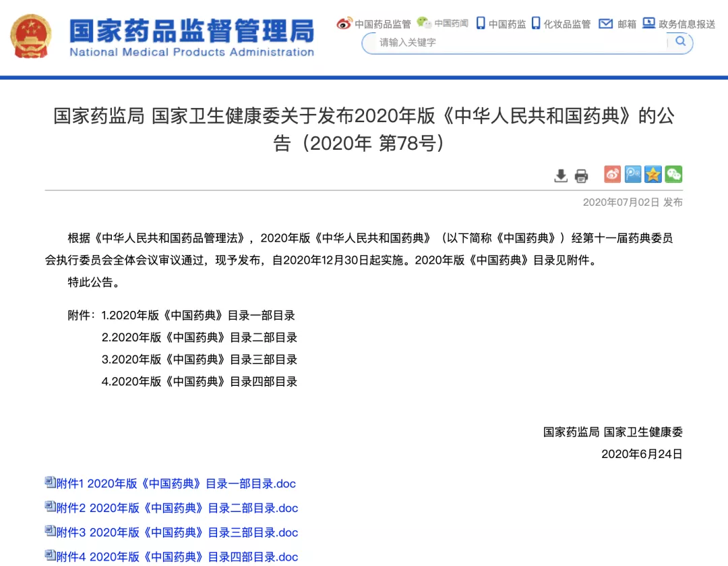Click the print page icon
This screenshot has height=566, width=728.
tap(581, 175)
